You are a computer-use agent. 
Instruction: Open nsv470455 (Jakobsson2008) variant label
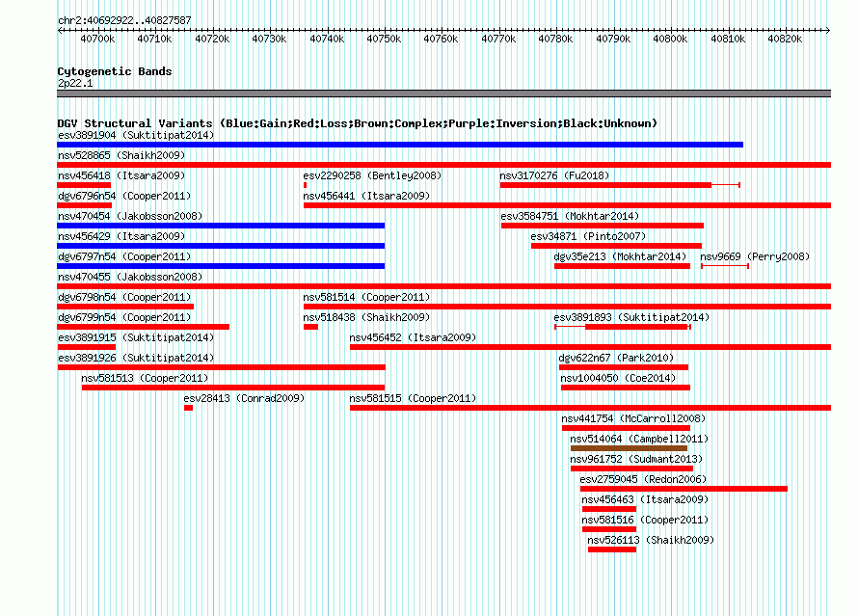(130, 277)
